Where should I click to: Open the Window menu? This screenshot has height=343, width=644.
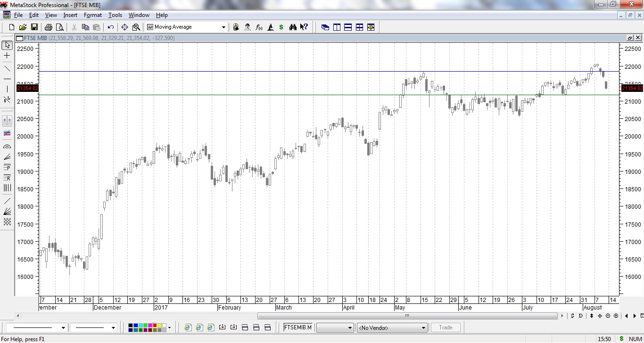pos(139,15)
